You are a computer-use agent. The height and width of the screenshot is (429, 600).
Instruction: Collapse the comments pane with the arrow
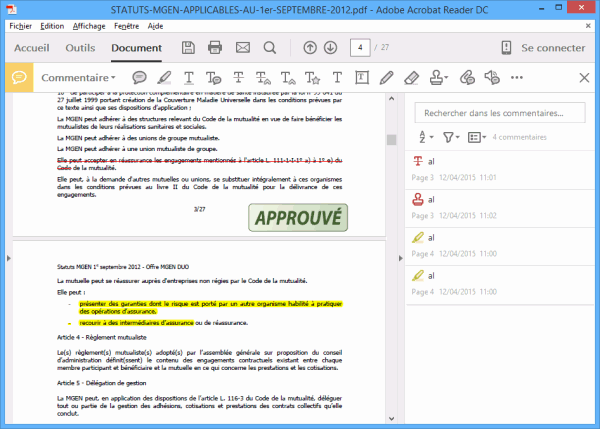click(x=400, y=258)
